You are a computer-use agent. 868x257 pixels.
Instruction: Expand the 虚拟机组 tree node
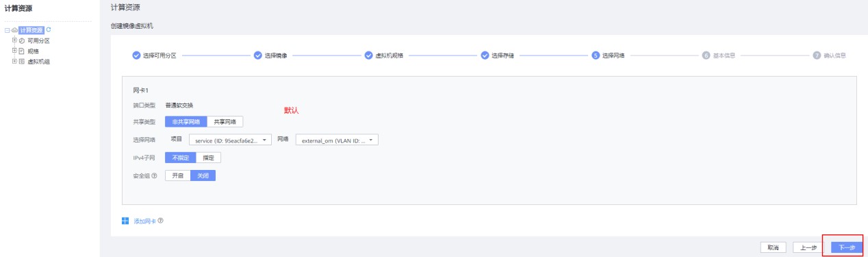click(14, 61)
